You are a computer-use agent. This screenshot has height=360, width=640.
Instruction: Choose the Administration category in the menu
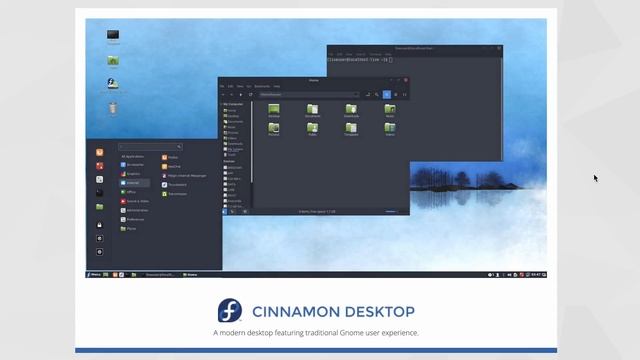[135, 210]
